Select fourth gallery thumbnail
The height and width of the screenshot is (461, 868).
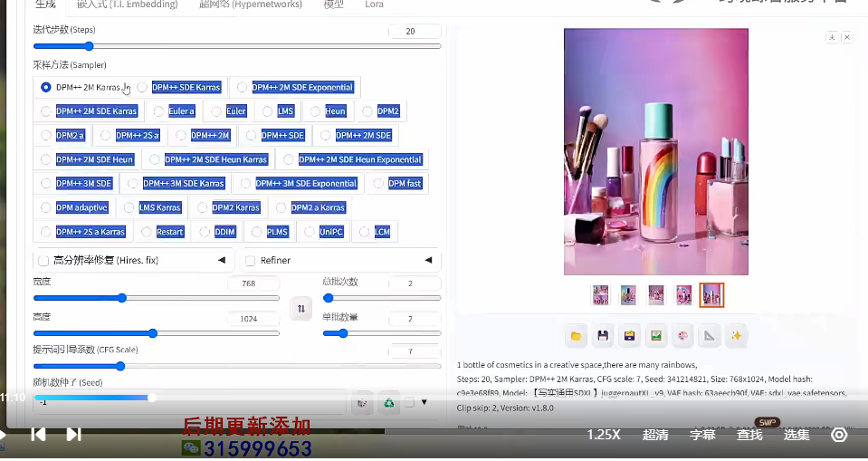click(683, 295)
